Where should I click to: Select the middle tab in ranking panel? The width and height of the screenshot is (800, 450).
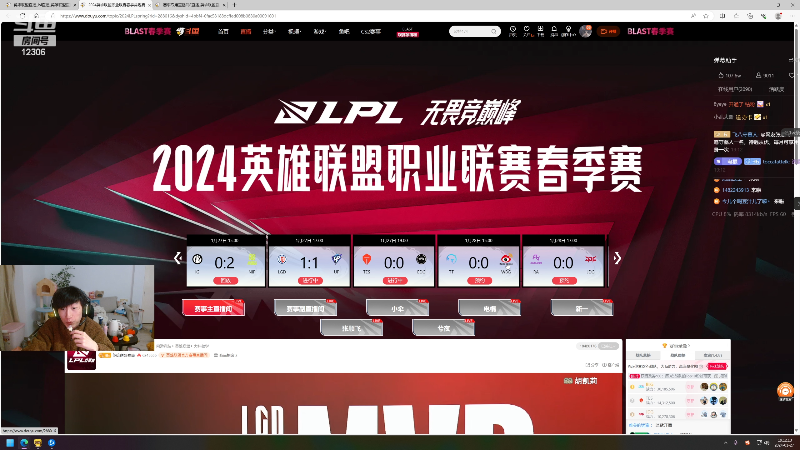[678, 355]
